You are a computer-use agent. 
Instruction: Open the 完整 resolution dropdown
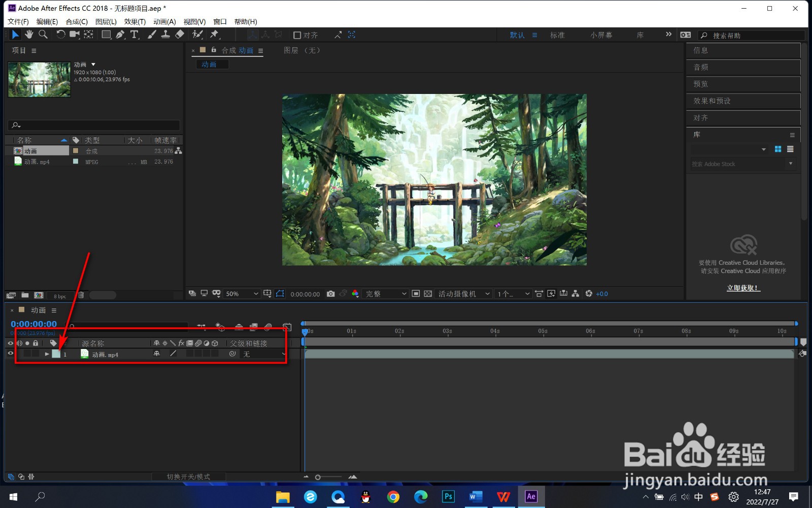click(386, 294)
